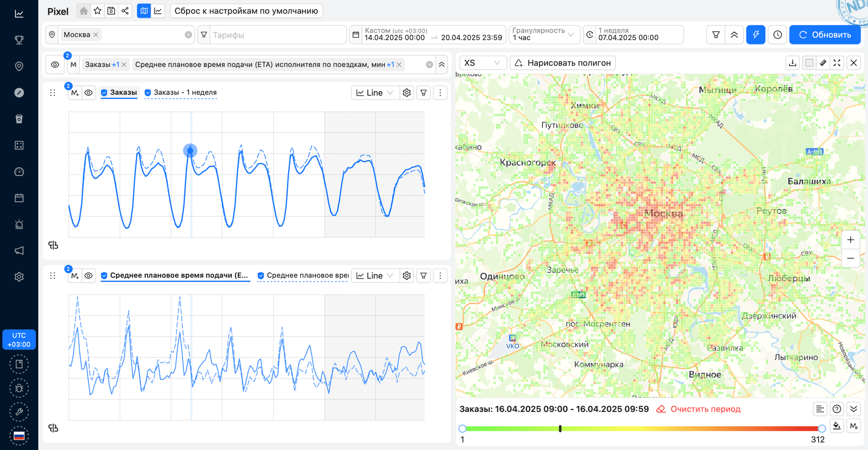Click the share icon in header
The image size is (868, 450).
click(125, 11)
